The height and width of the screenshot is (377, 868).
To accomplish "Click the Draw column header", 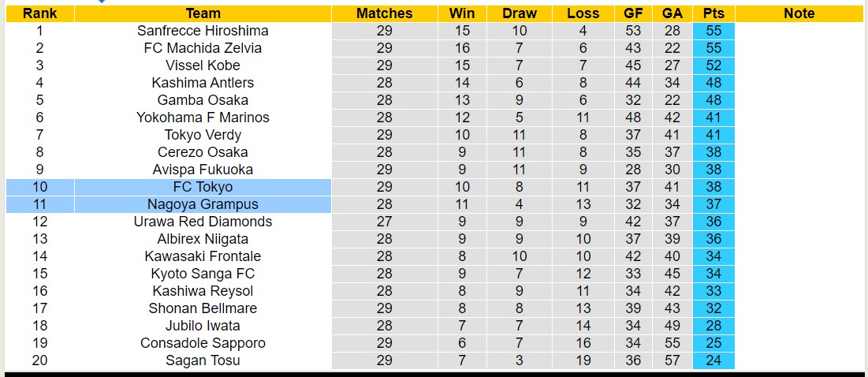I will 520,13.
